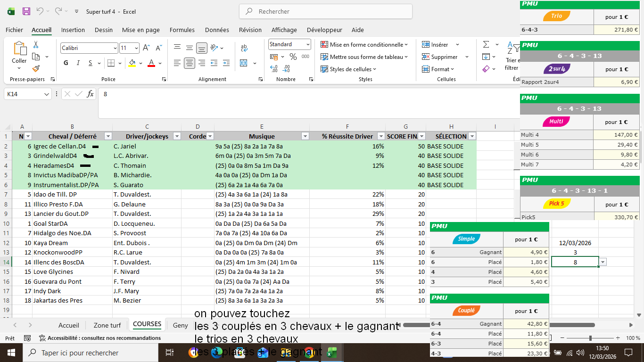Decrease the font size with the smaller A

[158, 48]
